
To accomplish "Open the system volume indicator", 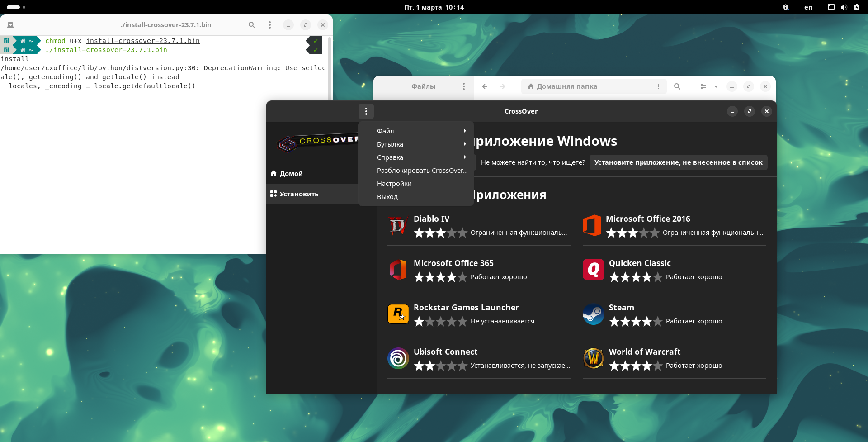I will 844,7.
